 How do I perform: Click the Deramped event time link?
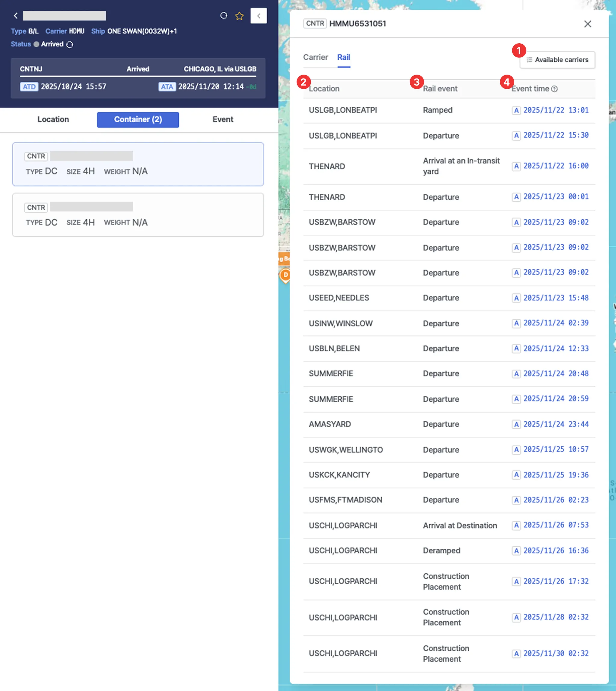tap(556, 551)
